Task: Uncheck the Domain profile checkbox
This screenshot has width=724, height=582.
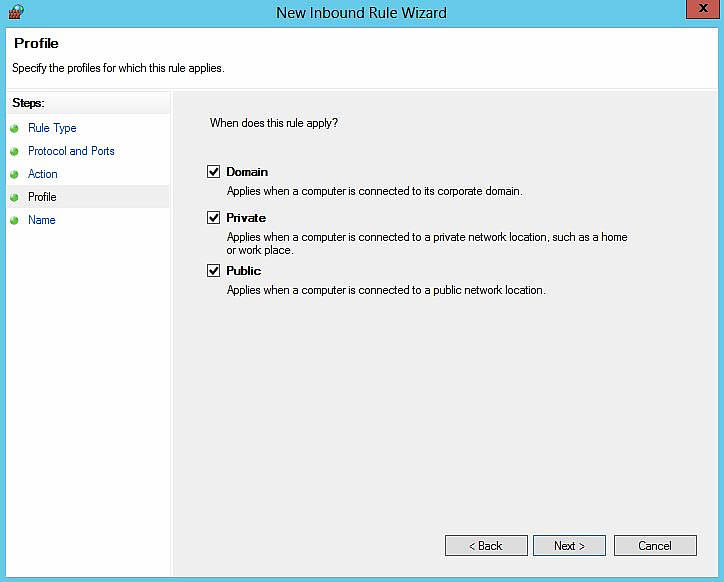Action: point(213,172)
